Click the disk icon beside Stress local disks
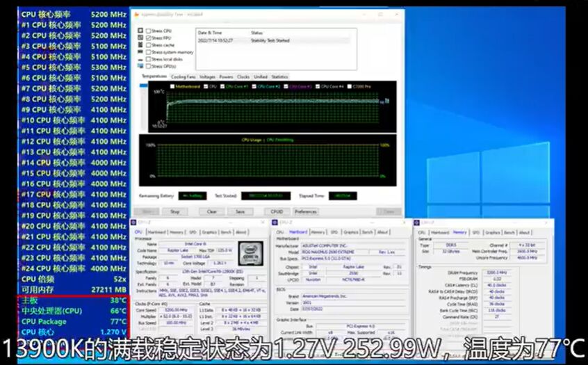 [x=140, y=59]
